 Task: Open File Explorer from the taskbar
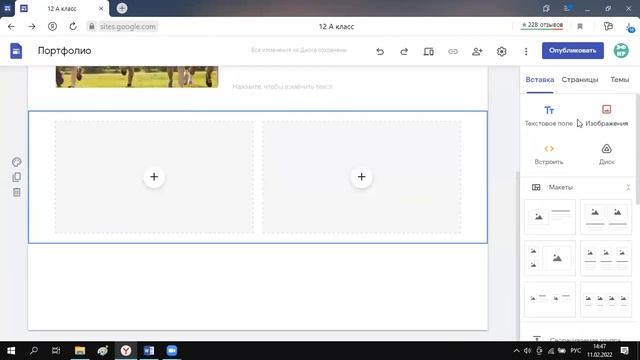point(80,351)
